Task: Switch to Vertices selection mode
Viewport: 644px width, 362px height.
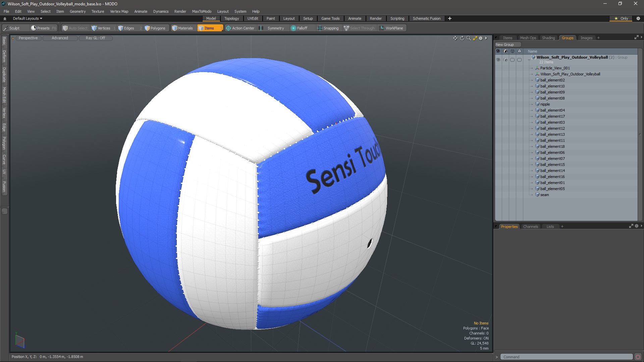Action: tap(103, 28)
